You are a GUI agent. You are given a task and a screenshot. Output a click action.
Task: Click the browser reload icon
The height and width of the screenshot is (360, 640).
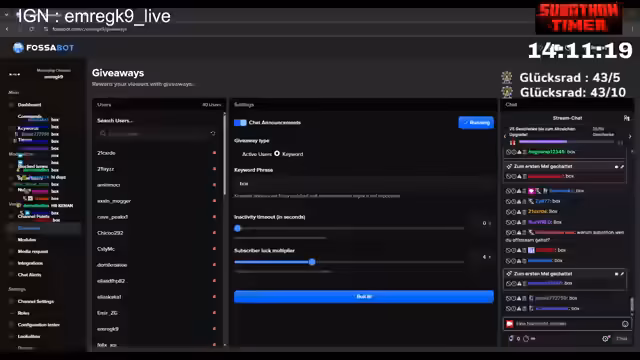31,29
